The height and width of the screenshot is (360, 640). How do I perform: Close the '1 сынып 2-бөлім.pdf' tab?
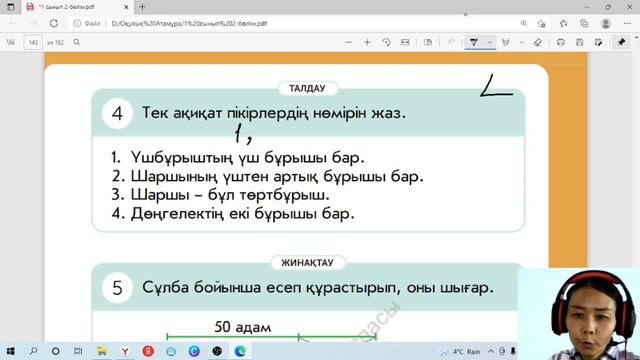point(126,7)
